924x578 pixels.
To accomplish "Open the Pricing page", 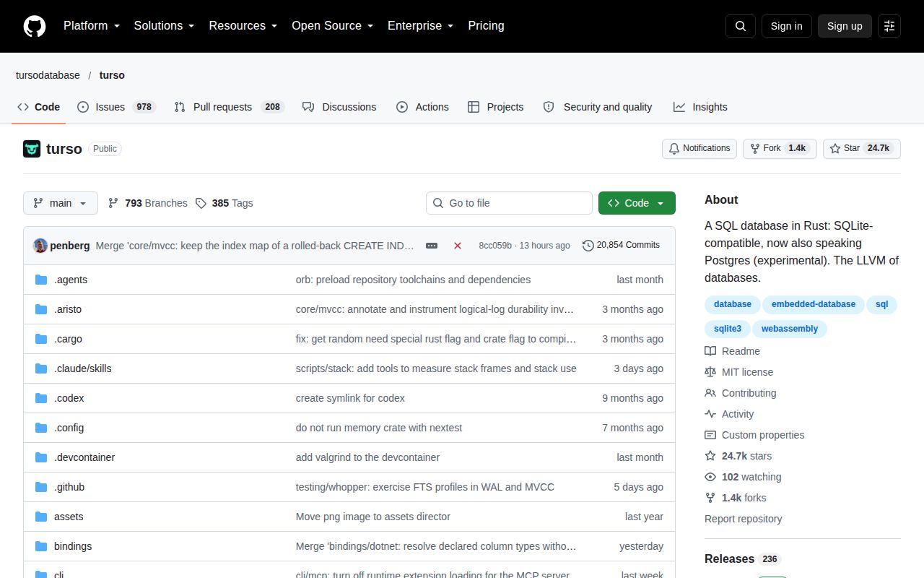I will coord(486,26).
